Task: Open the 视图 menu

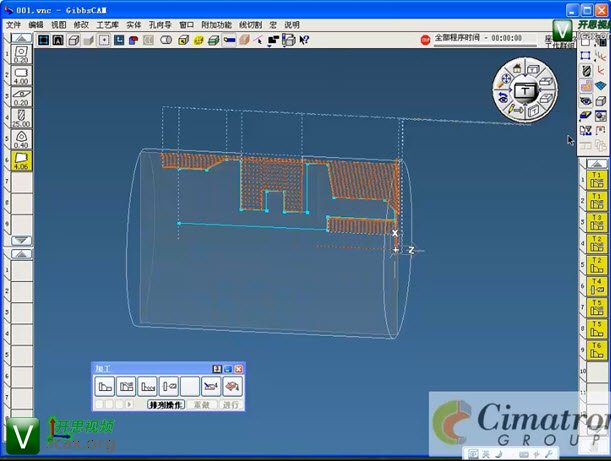Action: pyautogui.click(x=58, y=25)
